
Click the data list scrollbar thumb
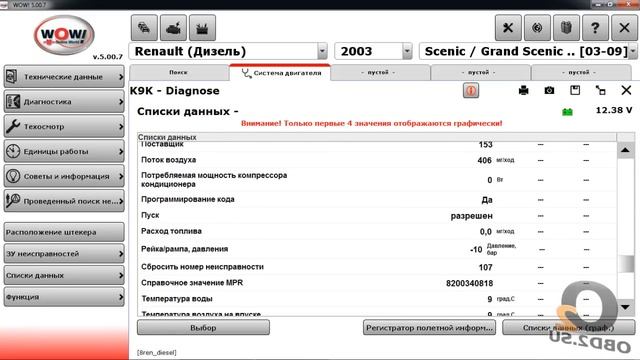pyautogui.click(x=625, y=264)
